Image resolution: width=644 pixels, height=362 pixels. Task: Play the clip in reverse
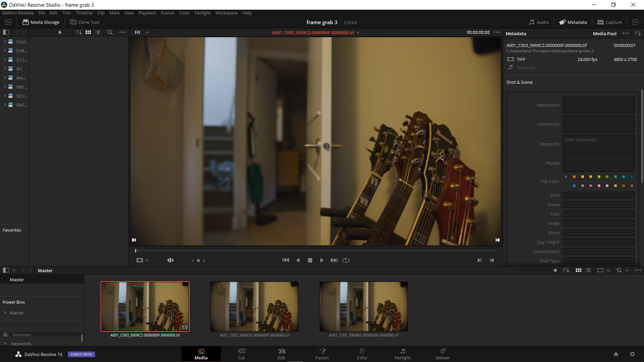pos(298,260)
